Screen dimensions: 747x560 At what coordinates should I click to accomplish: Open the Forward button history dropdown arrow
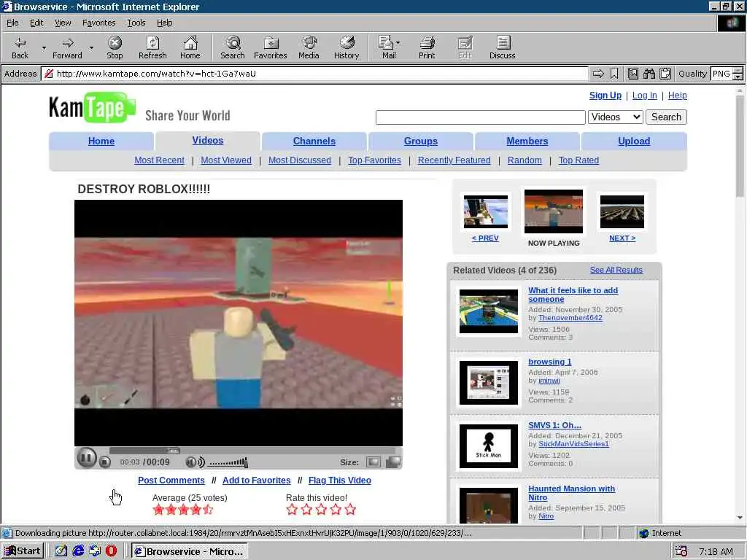(91, 47)
